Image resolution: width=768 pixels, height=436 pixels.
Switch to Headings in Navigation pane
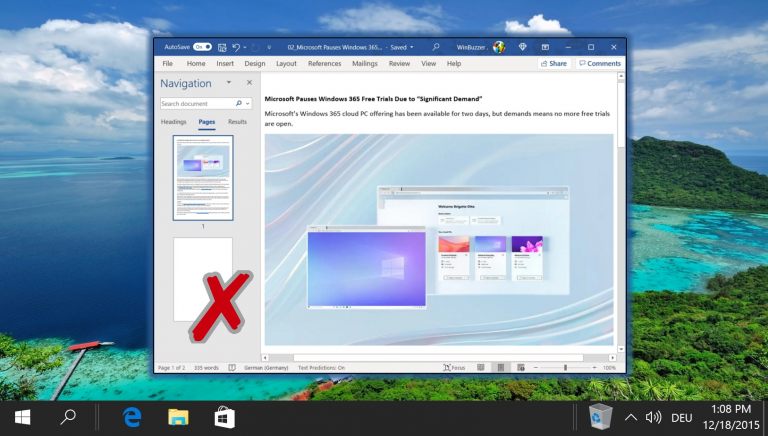coord(173,121)
